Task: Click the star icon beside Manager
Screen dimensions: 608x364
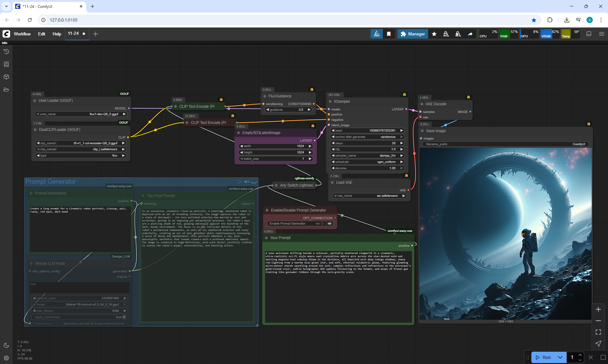Action: click(x=434, y=34)
